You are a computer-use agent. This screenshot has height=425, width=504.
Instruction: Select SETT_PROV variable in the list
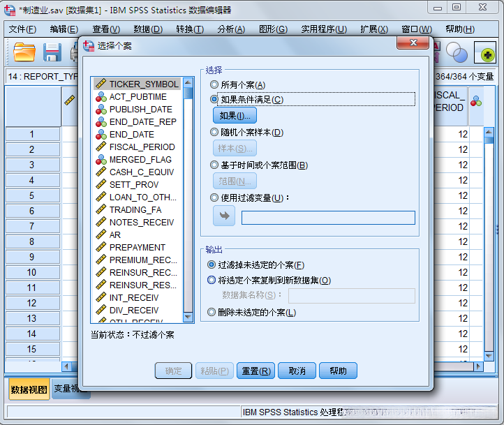tap(138, 184)
